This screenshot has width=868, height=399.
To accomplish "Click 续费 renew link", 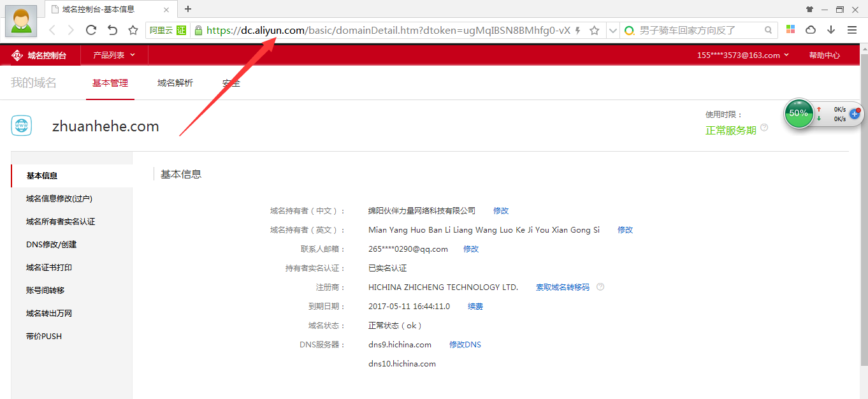I will [475, 307].
